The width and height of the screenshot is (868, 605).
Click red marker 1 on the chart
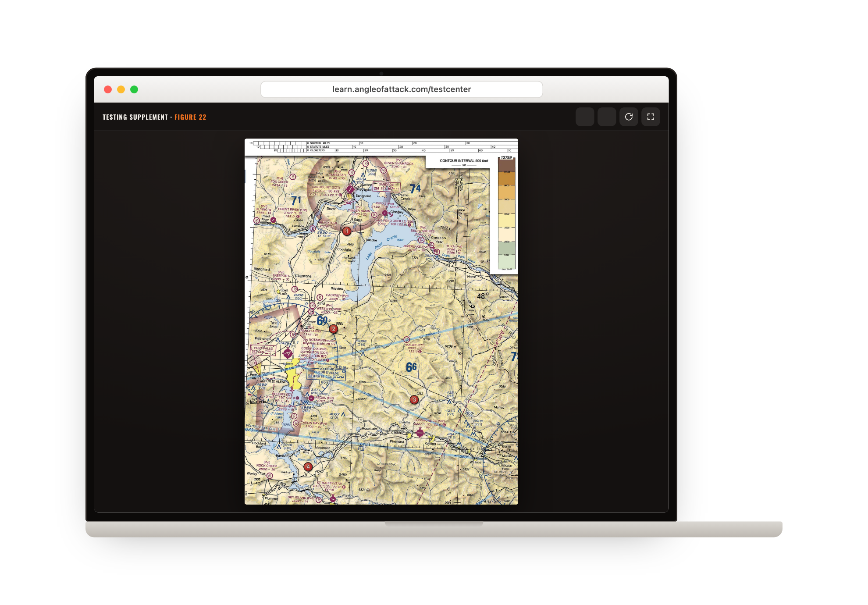tap(347, 231)
